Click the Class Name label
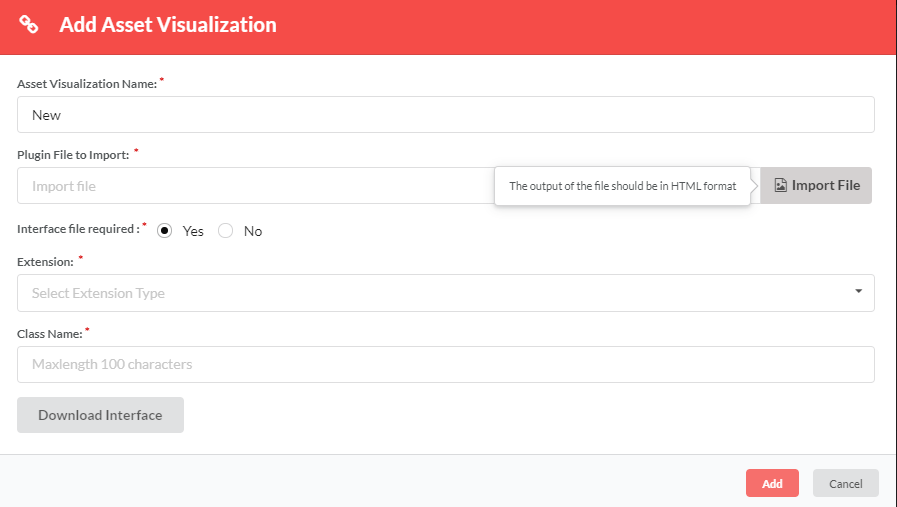Screen dimensions: 897x507 (x=49, y=332)
